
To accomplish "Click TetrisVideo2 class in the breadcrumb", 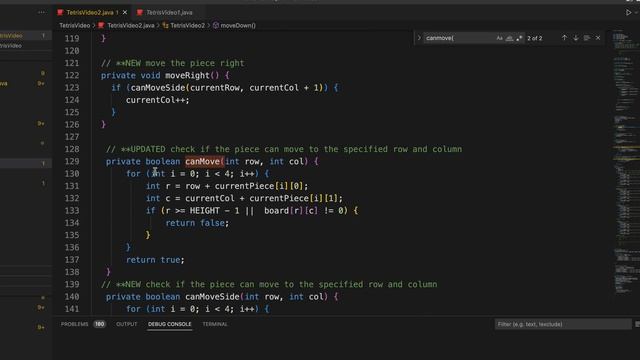I will click(187, 25).
